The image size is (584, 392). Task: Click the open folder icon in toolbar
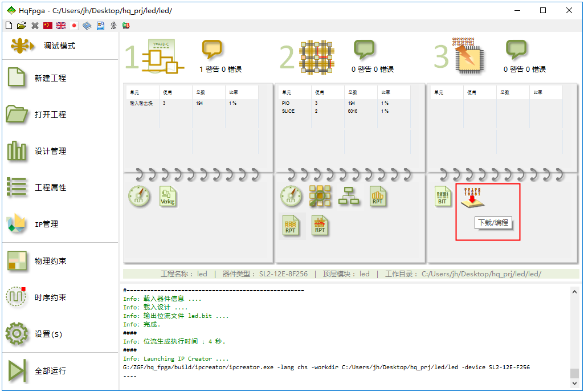click(x=22, y=26)
